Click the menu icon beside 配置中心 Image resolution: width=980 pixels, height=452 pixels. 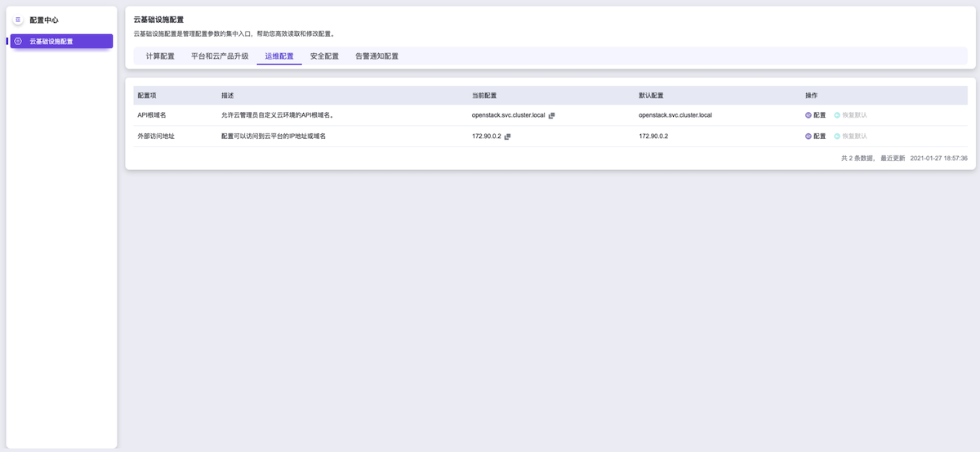coord(18,20)
